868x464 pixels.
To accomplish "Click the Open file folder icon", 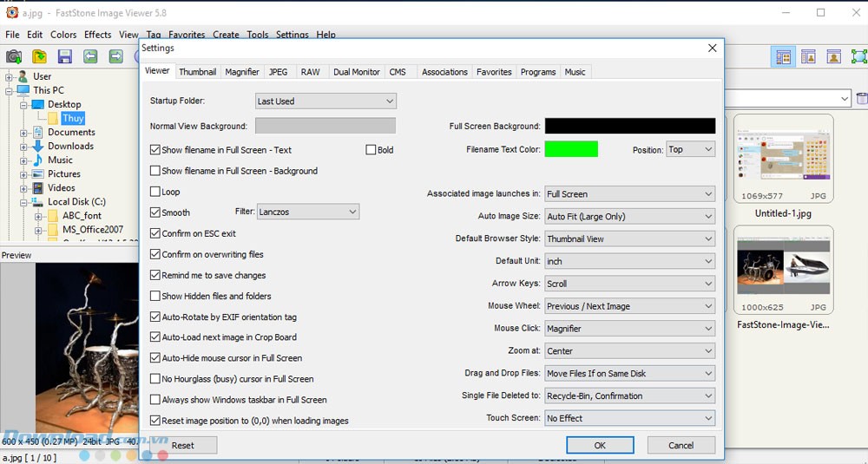I will (x=40, y=57).
